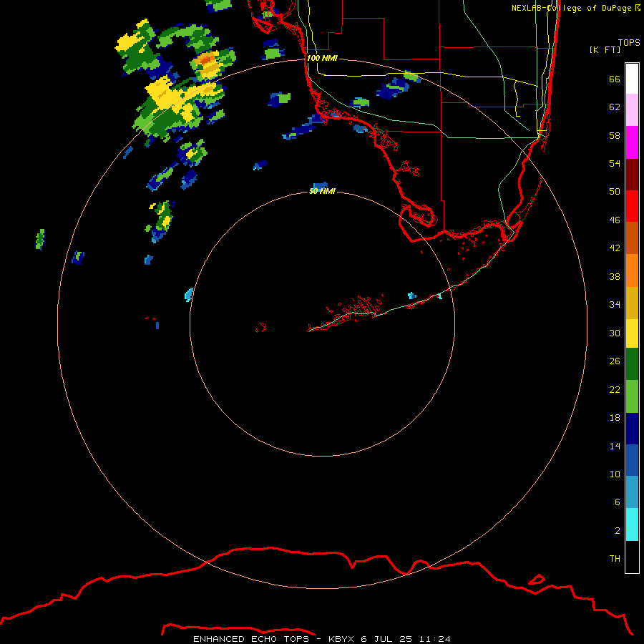Click the "66" legend value
644x644 pixels.
tap(615, 79)
